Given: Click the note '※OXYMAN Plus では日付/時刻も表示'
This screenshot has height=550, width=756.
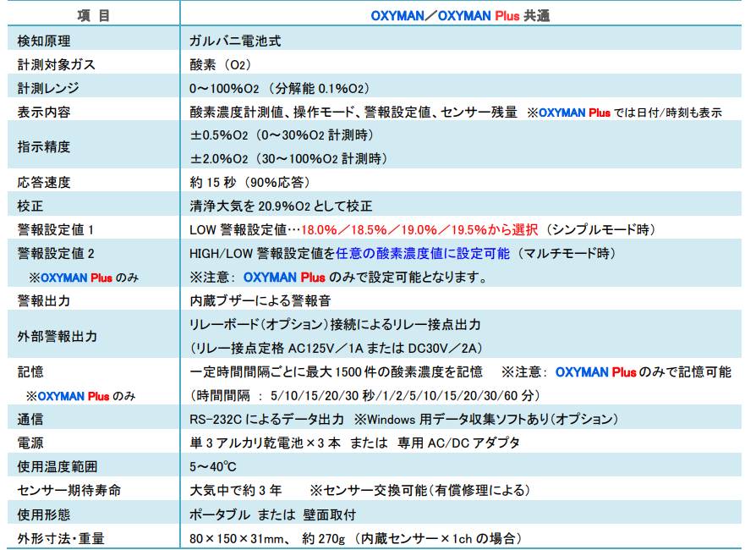Looking at the screenshot, I should point(624,113).
